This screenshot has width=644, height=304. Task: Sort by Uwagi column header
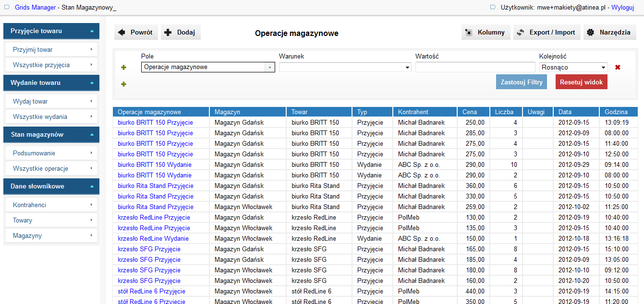tap(538, 112)
